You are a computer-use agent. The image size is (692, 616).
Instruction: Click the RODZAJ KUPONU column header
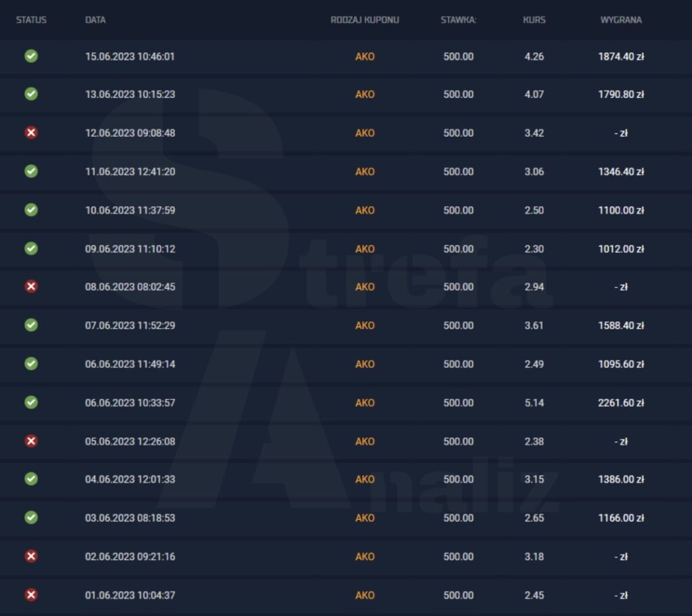pos(365,20)
